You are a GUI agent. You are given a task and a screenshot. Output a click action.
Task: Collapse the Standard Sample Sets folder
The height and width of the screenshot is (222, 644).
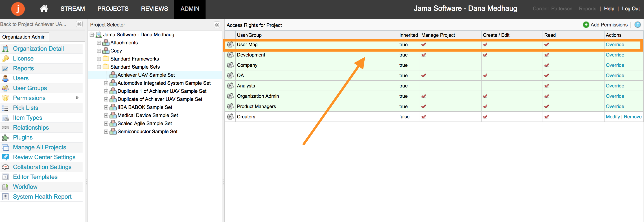point(99,67)
